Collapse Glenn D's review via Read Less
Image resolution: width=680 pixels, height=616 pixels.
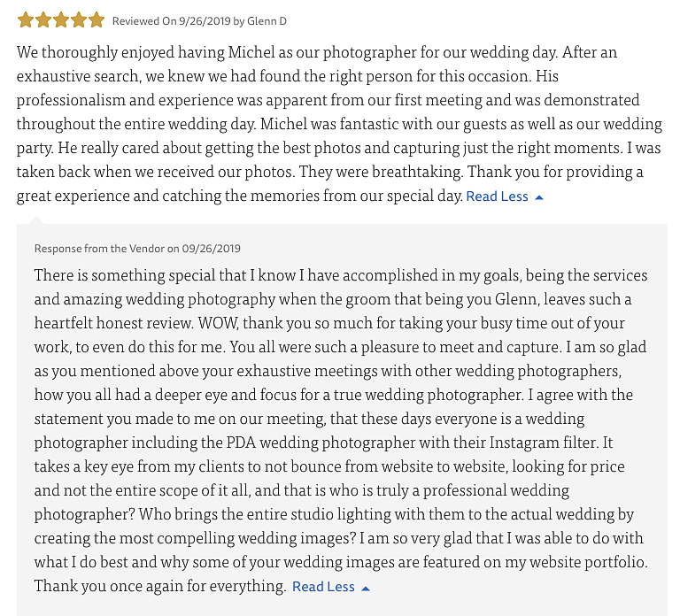[497, 196]
